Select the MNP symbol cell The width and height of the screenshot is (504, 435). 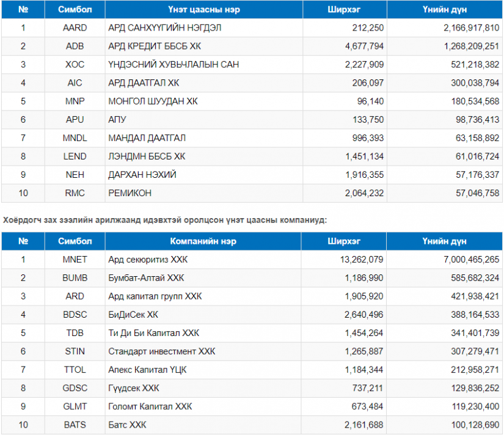click(75, 101)
